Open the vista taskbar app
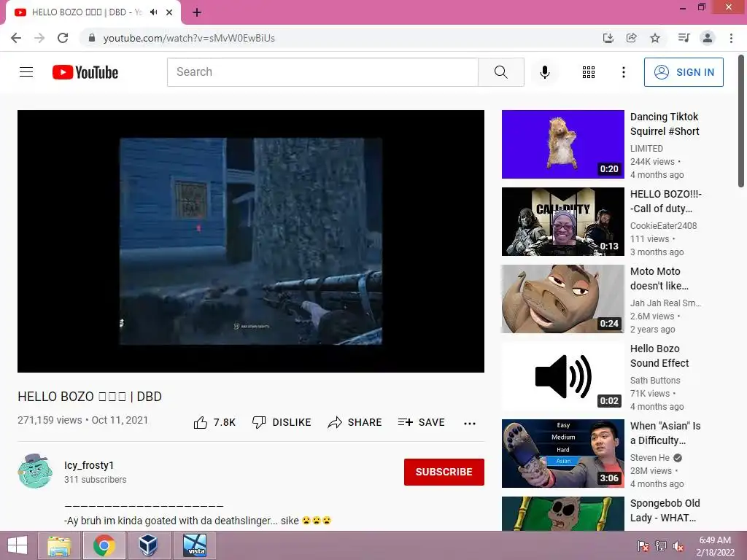The width and height of the screenshot is (747, 560). (x=195, y=545)
